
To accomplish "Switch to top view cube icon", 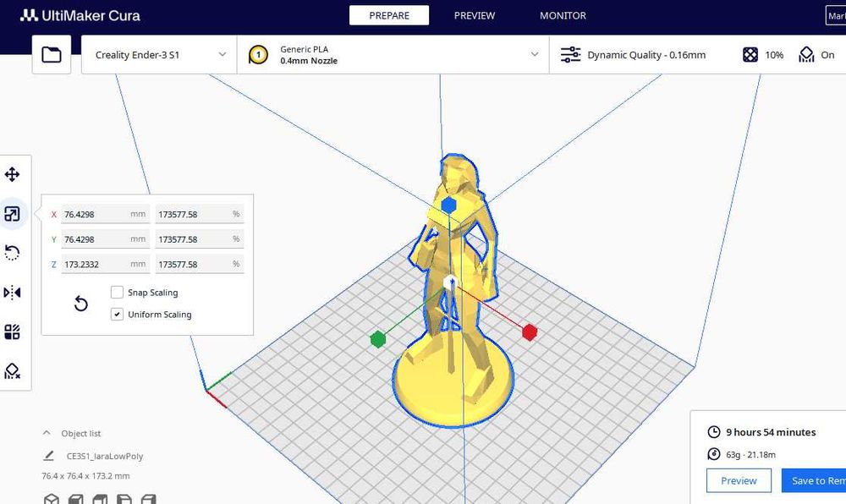I will click(100, 499).
